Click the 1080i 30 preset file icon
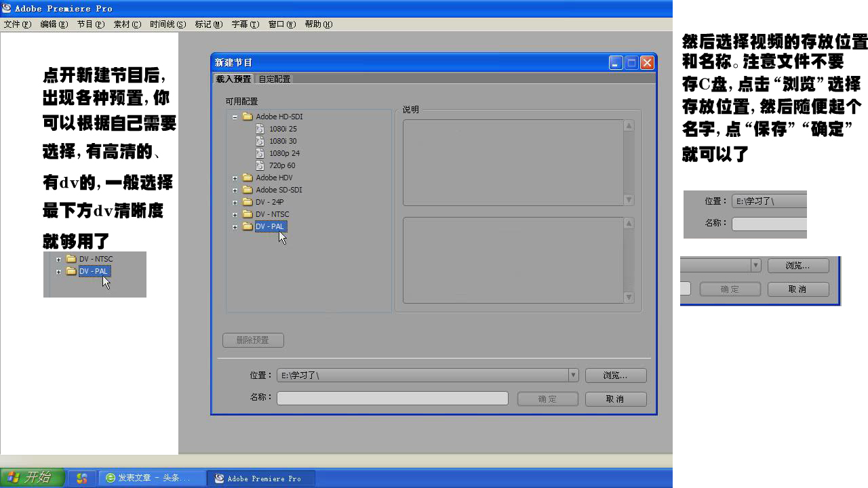Screen dimensions: 868x488 click(260, 141)
